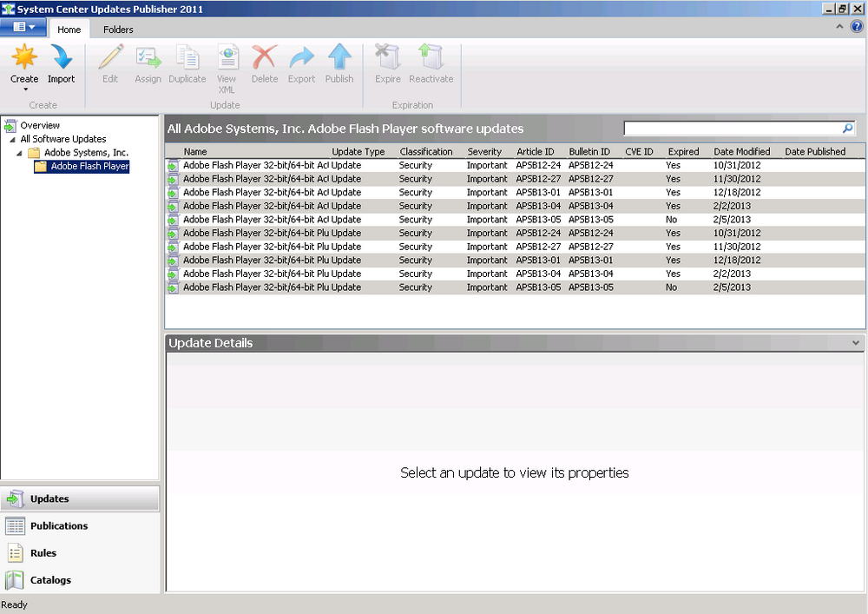Click the Import arrow icon

tap(62, 57)
